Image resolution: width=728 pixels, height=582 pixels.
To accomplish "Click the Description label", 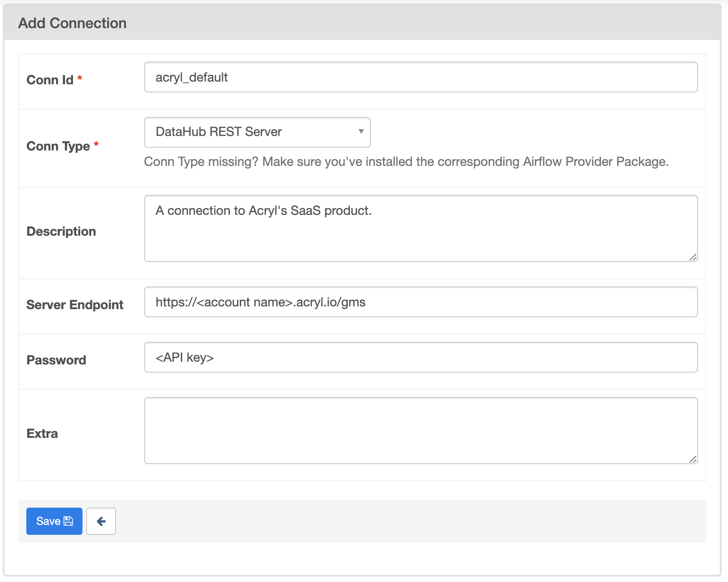I will 61,232.
